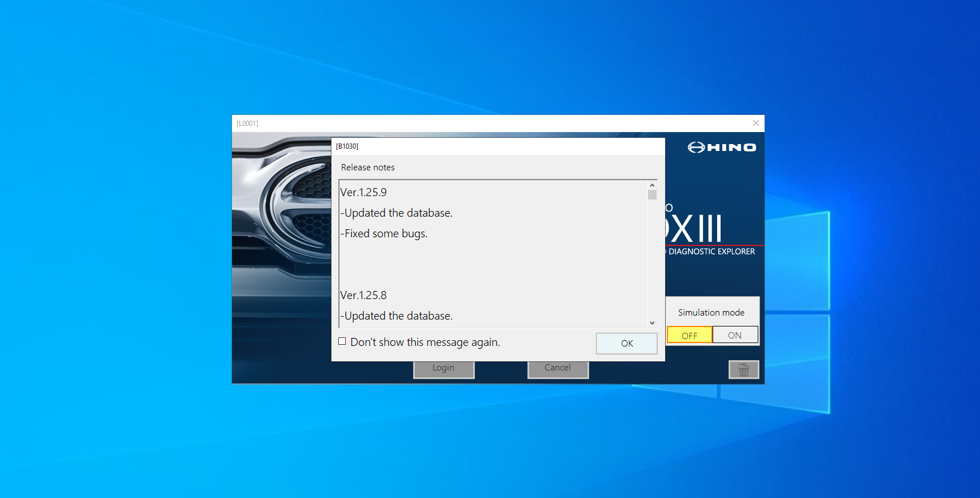Turn Simulation mode ON
Screen dimensions: 980x498
click(735, 335)
